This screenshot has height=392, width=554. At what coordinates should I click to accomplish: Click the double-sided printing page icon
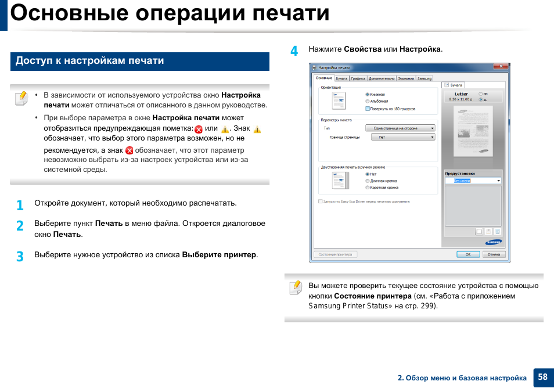click(x=338, y=181)
